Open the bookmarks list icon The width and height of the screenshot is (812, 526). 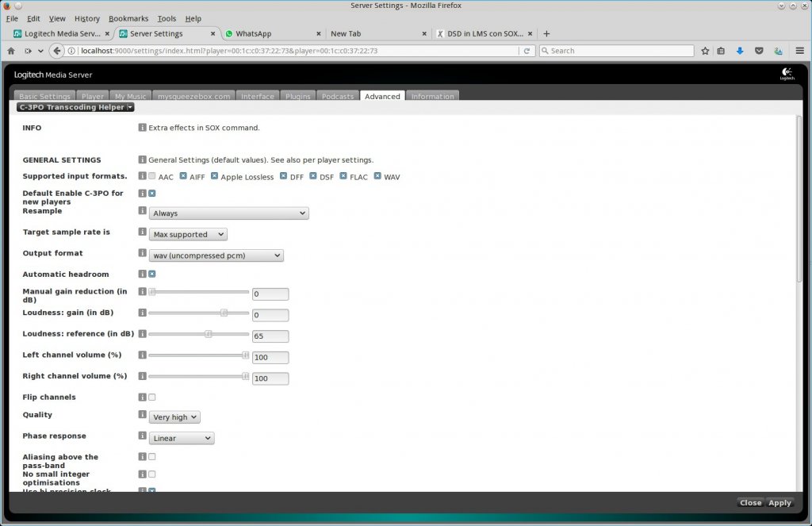(x=721, y=51)
